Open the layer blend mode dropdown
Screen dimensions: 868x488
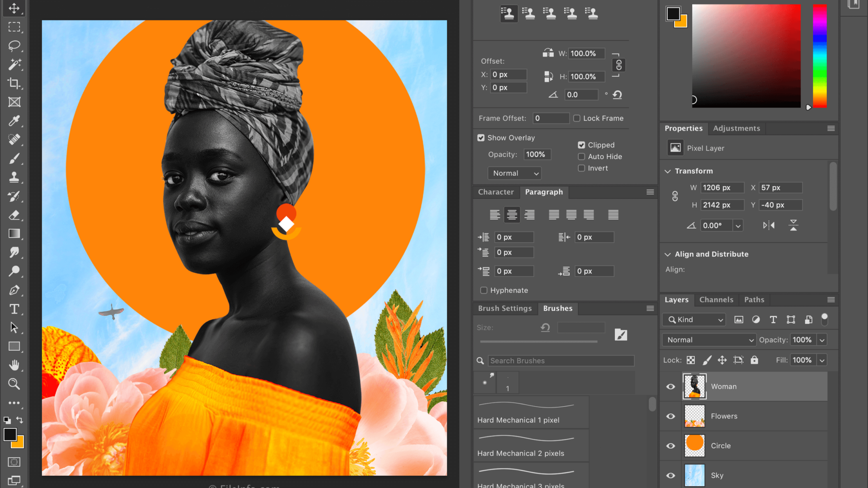click(x=709, y=340)
